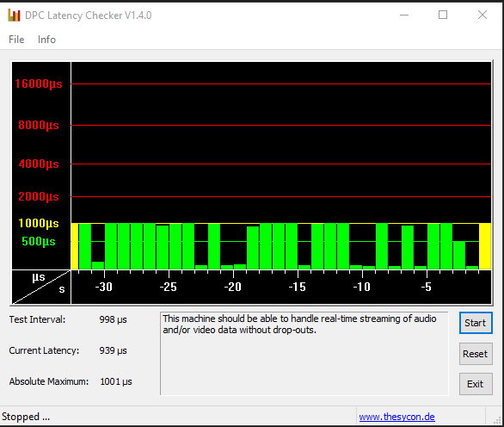The image size is (504, 427).
Task: Click the Absolute Maximum label
Action: point(49,381)
